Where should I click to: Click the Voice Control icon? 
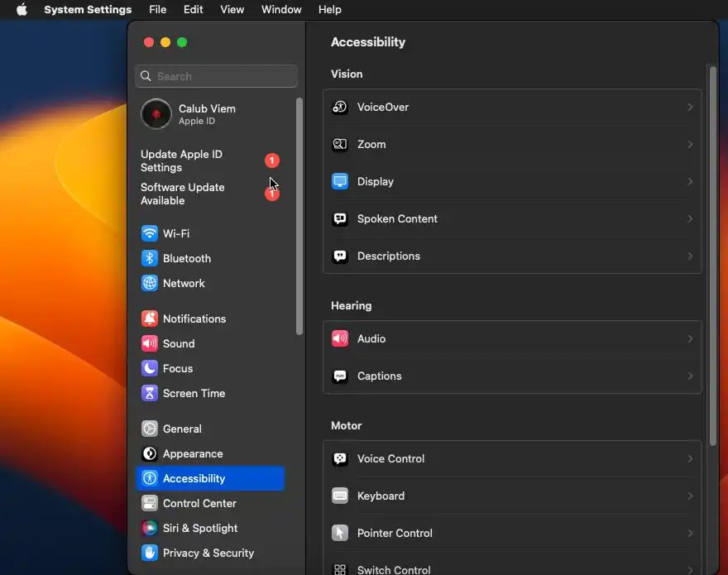point(340,459)
